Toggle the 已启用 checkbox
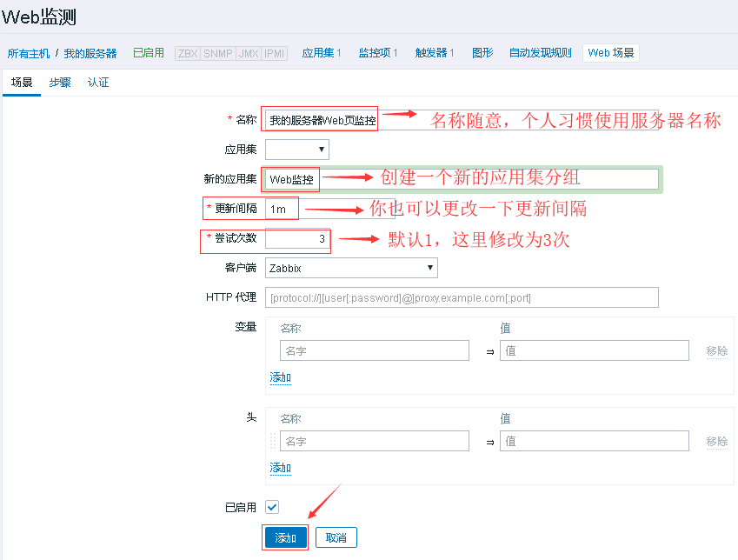The width and height of the screenshot is (738, 560). [272, 507]
